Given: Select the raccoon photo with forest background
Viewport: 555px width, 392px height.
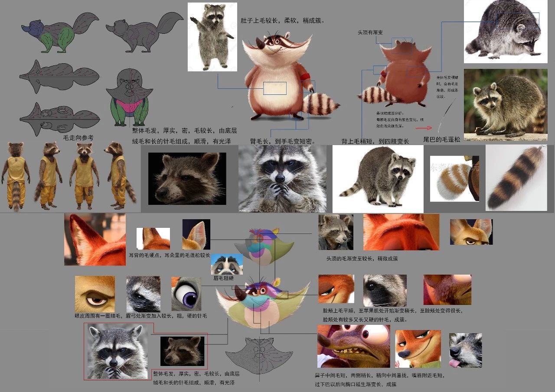Looking at the screenshot, I should coord(506,105).
